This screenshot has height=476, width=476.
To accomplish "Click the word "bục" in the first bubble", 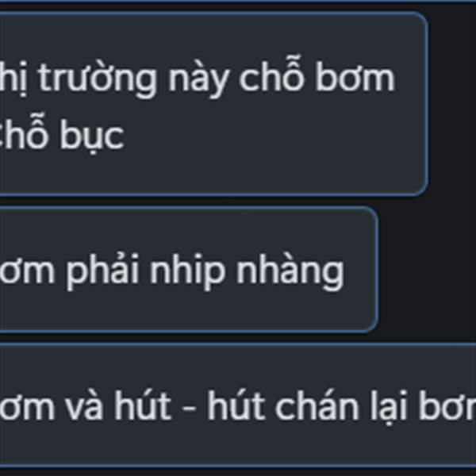I will coord(92,135).
